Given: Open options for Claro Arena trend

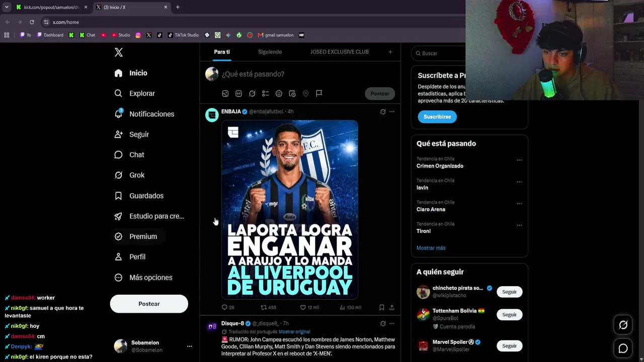Looking at the screenshot, I should point(519,204).
